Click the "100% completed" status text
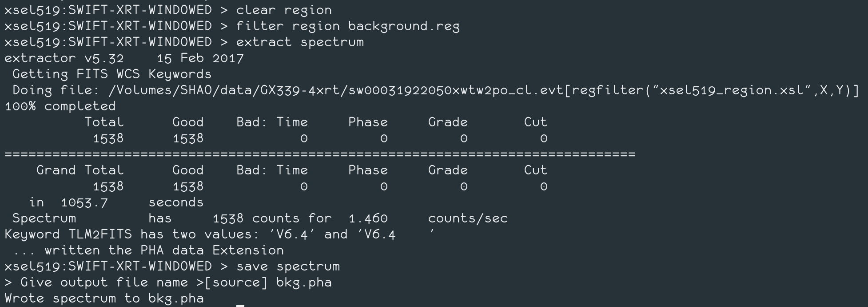868x307 pixels. [x=60, y=106]
